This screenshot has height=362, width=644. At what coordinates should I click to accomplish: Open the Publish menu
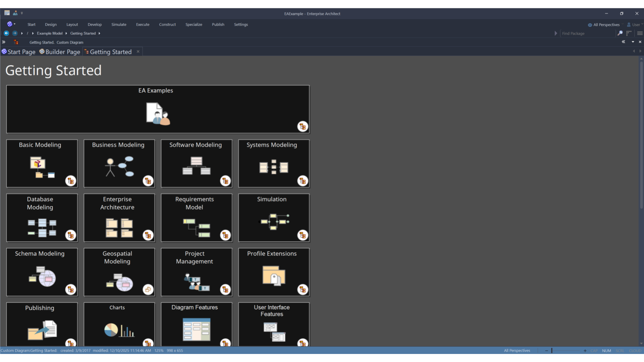(x=218, y=24)
